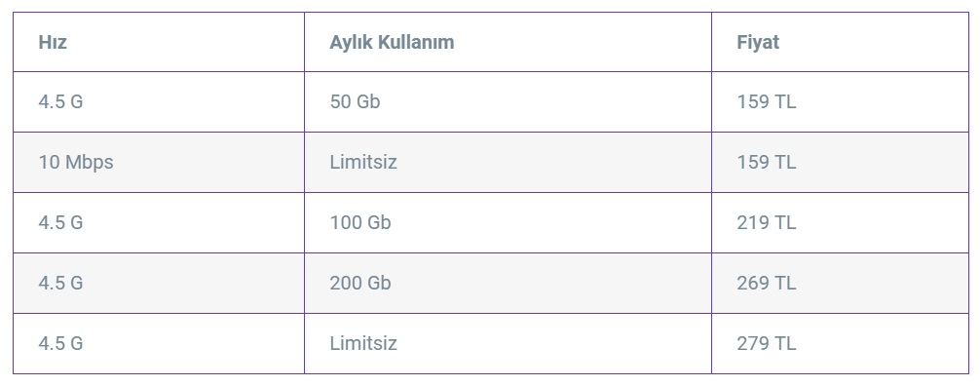
Task: Click the 100 Gb usage cell
Action: tap(508, 222)
